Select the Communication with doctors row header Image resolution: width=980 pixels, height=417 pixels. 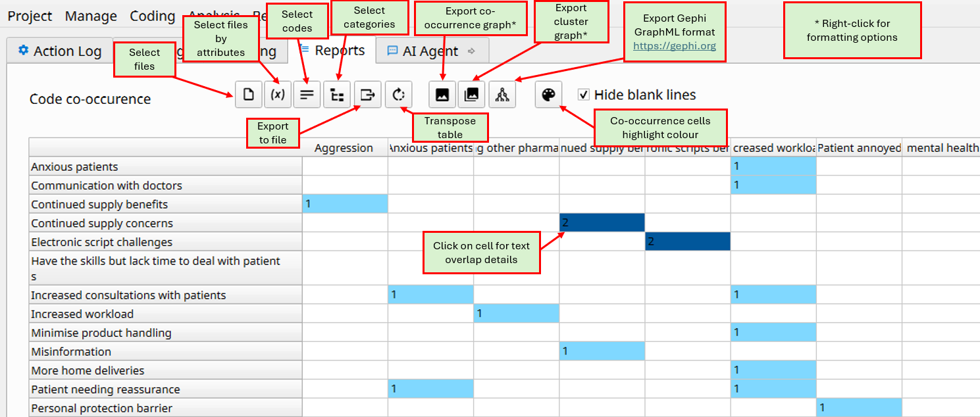pyautogui.click(x=165, y=185)
